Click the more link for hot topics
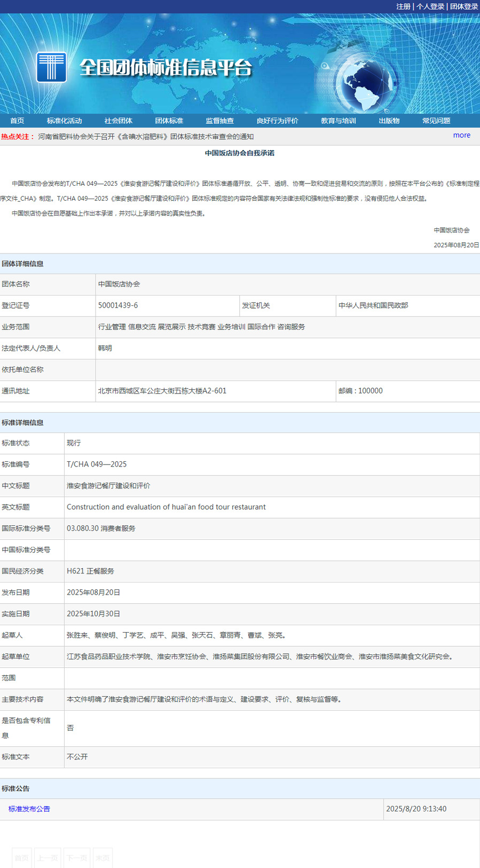The height and width of the screenshot is (868, 480). pyautogui.click(x=461, y=135)
